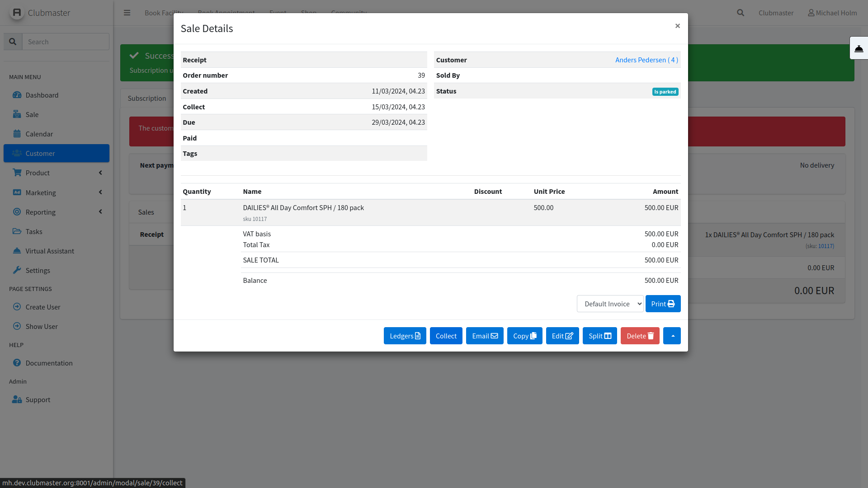This screenshot has width=868, height=488.
Task: Edit the sale
Action: 562,336
